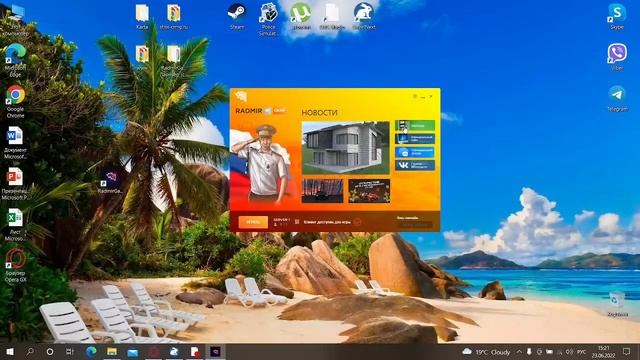The image size is (640, 360).
Task: Open the Telegram desktop shortcut
Action: pyautogui.click(x=617, y=98)
